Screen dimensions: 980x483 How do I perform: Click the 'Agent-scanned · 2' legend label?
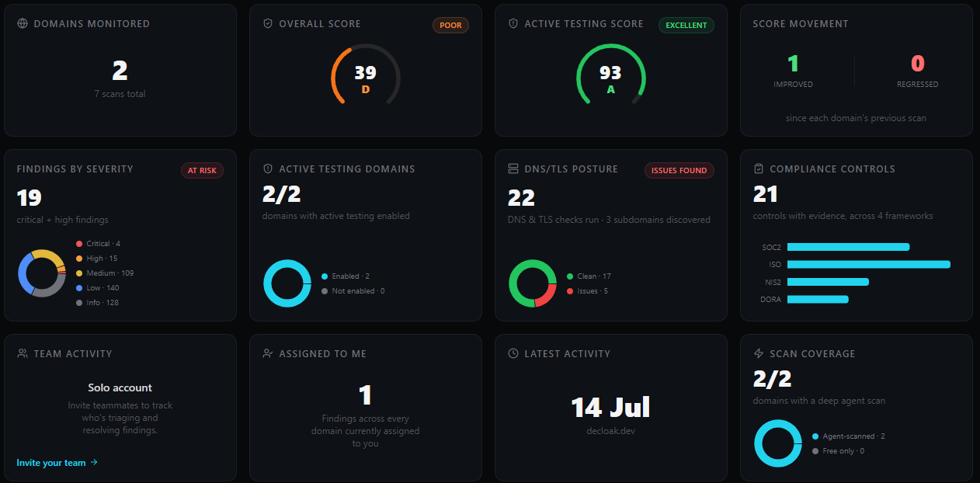[854, 436]
